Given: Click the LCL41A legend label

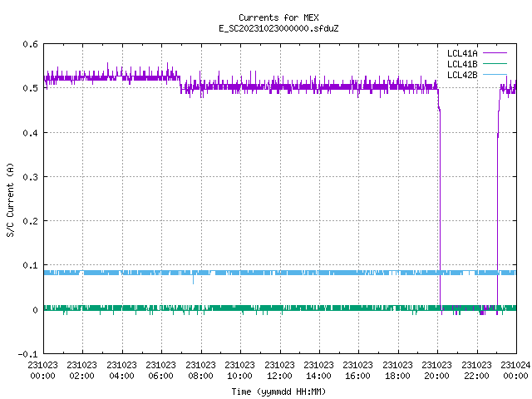Looking at the screenshot, I should coord(462,53).
